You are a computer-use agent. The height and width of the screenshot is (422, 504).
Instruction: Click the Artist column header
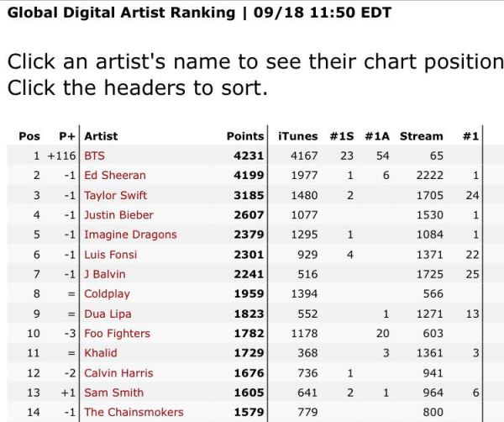[101, 136]
